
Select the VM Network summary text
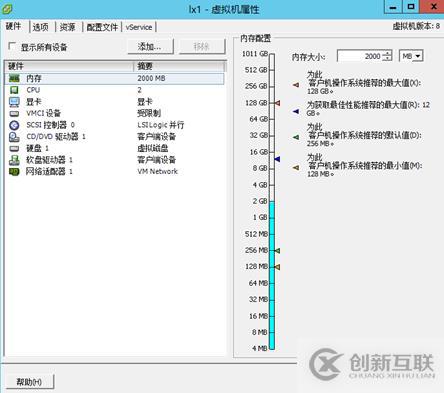point(158,171)
